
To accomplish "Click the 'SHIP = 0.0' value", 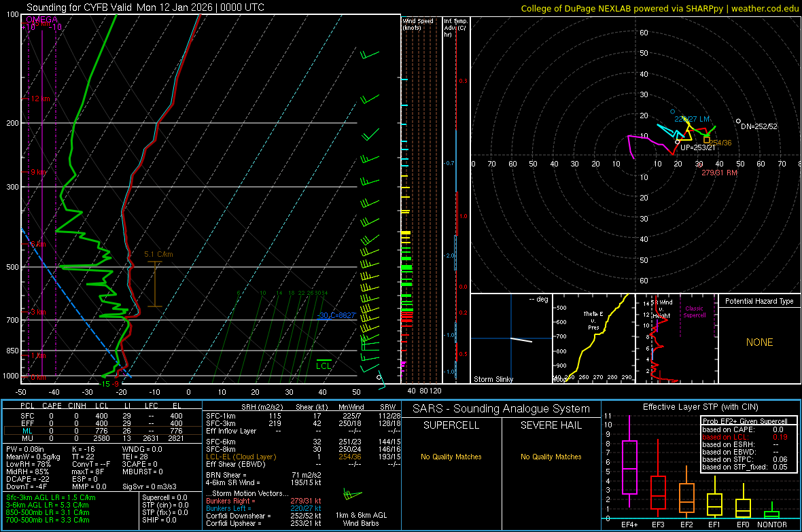I will pyautogui.click(x=159, y=520).
